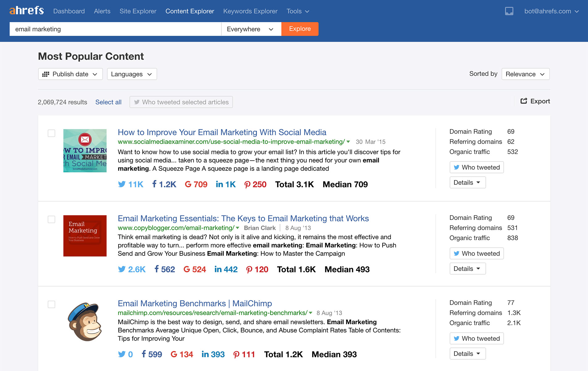Screen dimensions: 588x371
Task: Open copyblogger URL dropdown arrow
Action: pos(237,228)
